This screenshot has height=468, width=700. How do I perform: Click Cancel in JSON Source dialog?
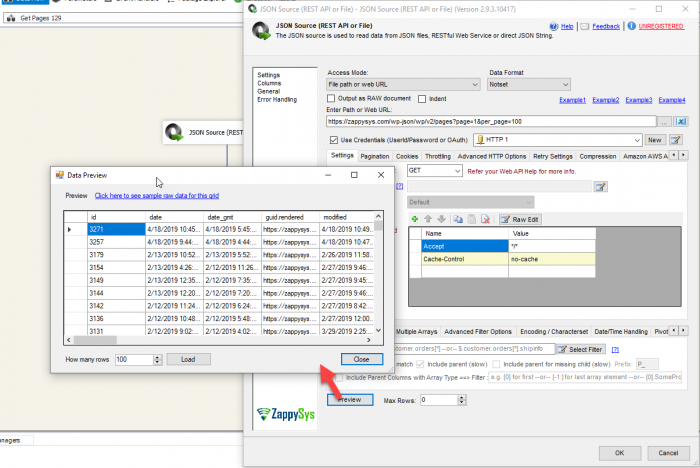tap(668, 453)
